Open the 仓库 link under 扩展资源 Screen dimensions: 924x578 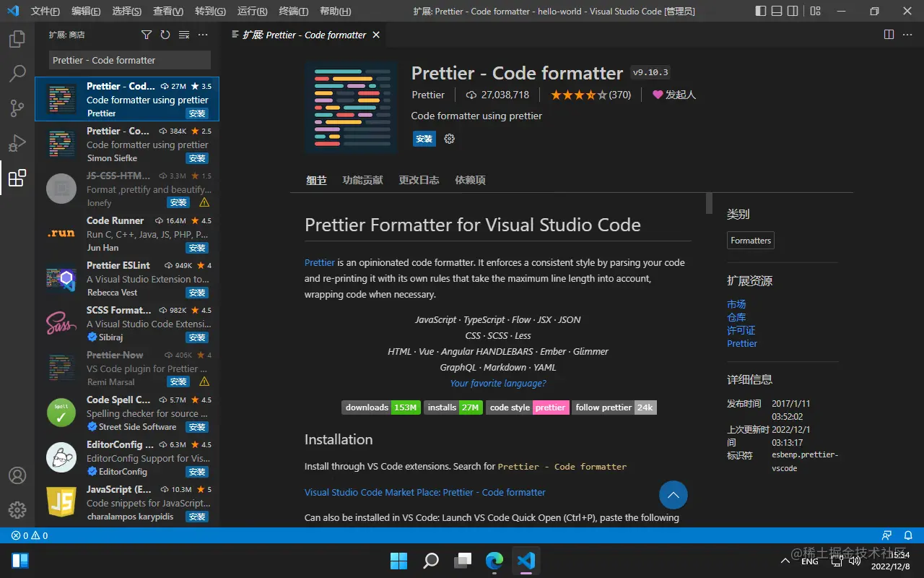[x=736, y=317]
